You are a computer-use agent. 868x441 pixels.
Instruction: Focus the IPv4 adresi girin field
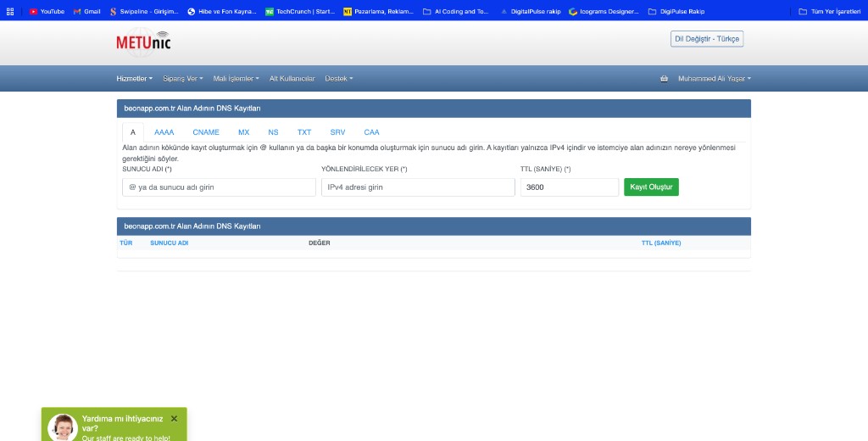418,187
